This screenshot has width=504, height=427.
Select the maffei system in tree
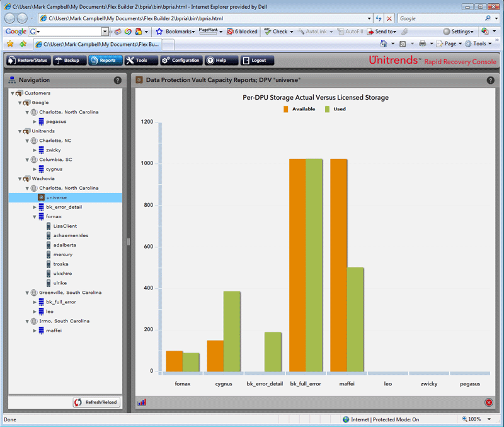(x=54, y=330)
